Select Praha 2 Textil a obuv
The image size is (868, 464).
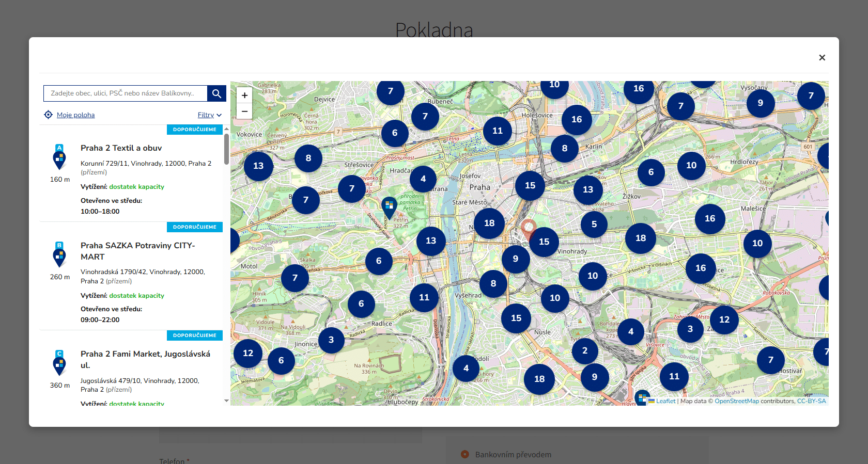tap(121, 148)
